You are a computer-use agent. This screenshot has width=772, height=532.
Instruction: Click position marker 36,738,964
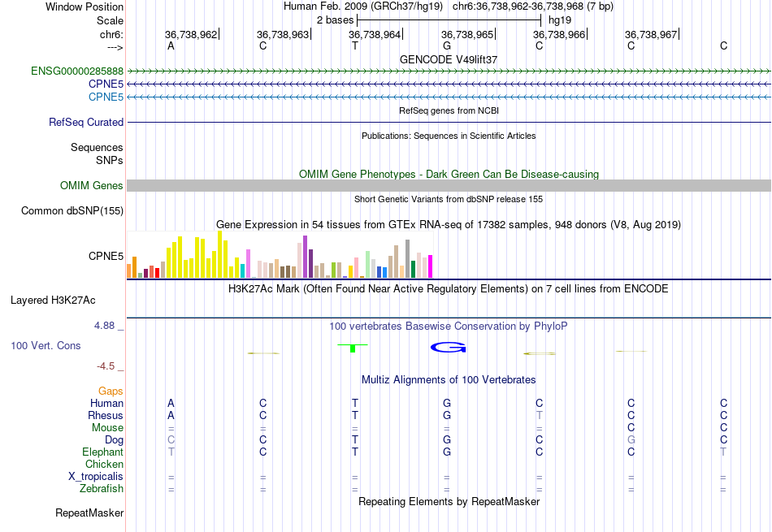click(375, 34)
